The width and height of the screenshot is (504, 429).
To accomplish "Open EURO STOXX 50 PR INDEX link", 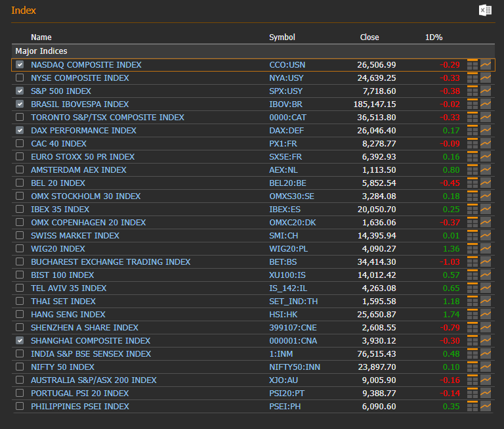I will (x=83, y=157).
